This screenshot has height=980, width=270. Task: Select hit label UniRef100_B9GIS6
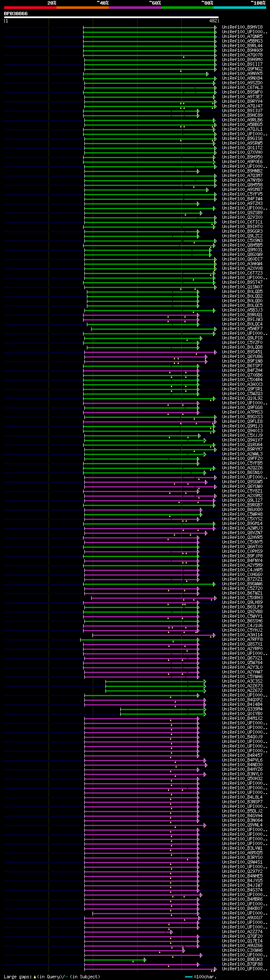pos(243,138)
